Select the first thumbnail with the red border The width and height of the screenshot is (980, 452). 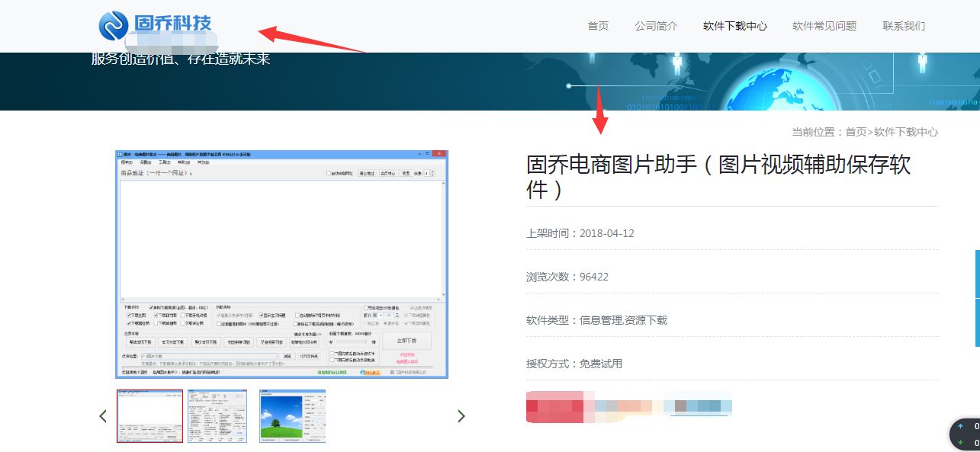pos(149,416)
